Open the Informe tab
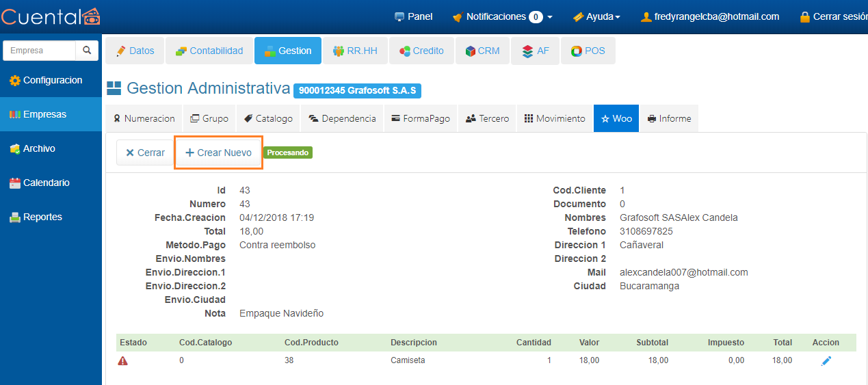868x385 pixels. [669, 118]
